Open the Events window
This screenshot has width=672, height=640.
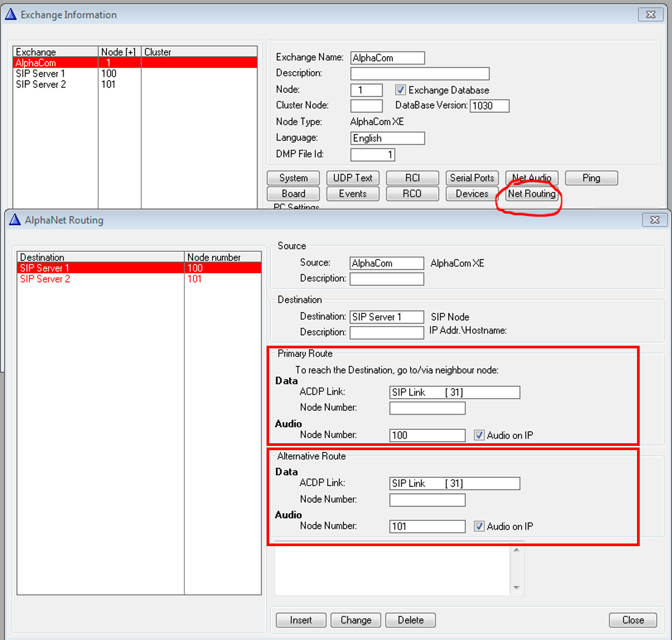pos(353,194)
